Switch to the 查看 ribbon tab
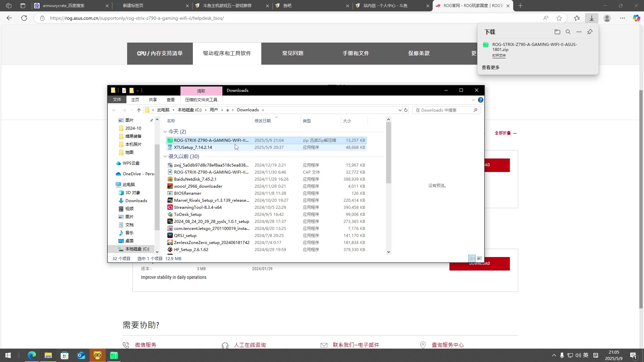The image size is (644, 362). coord(171,100)
